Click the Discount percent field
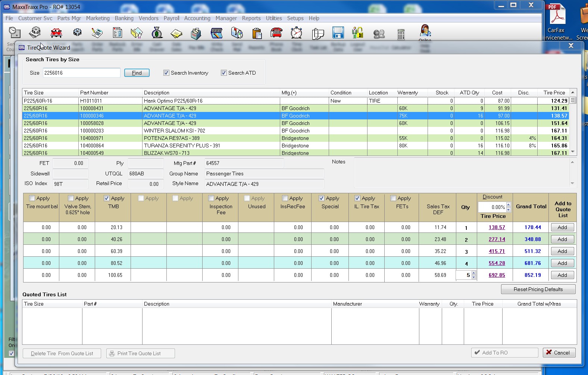The height and width of the screenshot is (375, 588). point(492,207)
